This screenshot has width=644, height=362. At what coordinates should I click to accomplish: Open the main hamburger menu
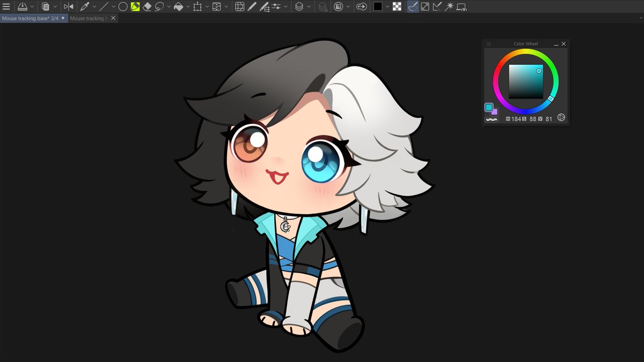(x=8, y=6)
